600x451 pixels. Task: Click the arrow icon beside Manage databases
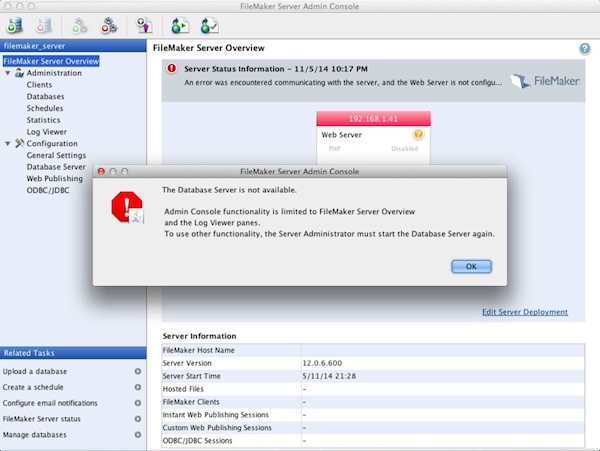138,435
